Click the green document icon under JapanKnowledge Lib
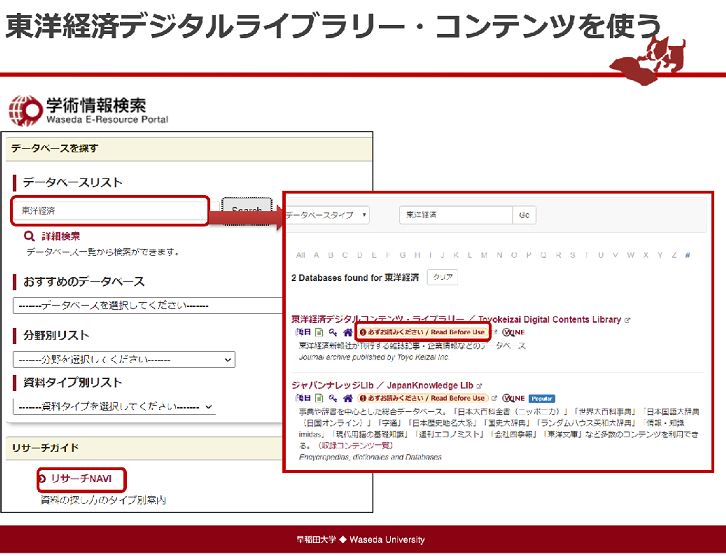 click(319, 398)
